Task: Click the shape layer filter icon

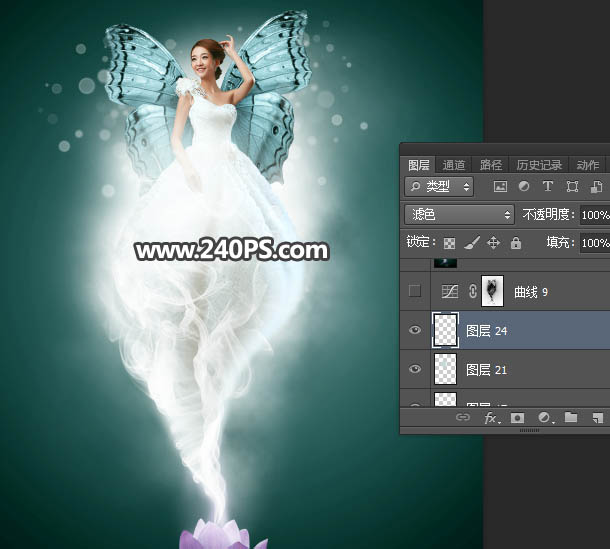Action: tap(572, 187)
